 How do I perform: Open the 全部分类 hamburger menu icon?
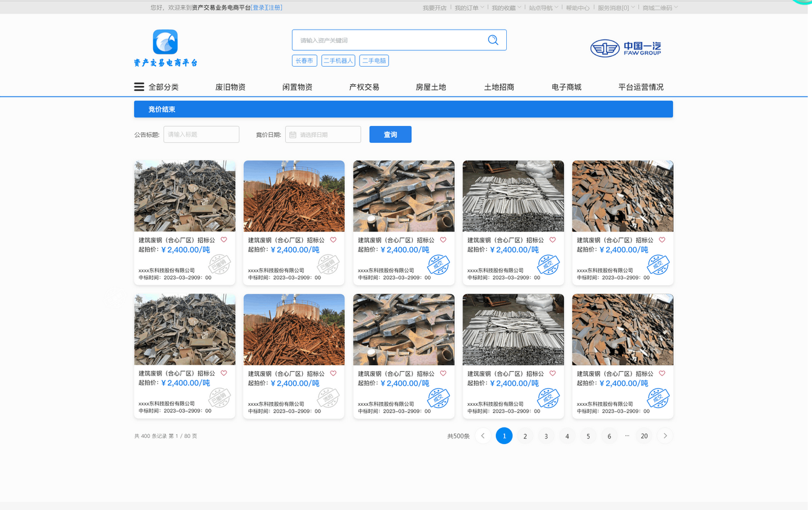(139, 87)
